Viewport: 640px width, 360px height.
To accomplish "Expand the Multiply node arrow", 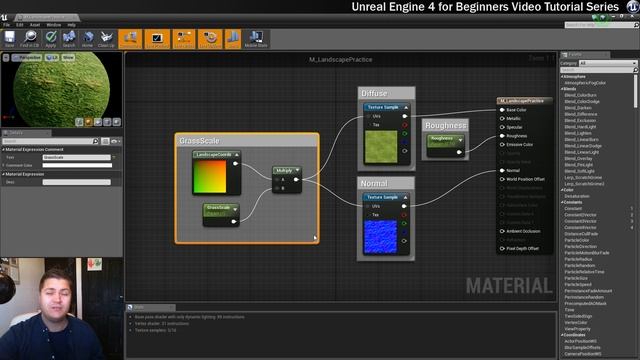I will pos(298,170).
